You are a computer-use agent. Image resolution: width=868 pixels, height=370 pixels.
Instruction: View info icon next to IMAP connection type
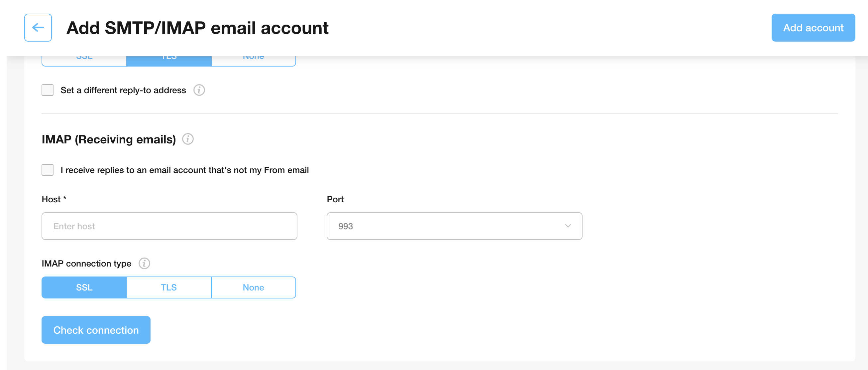[x=144, y=263]
